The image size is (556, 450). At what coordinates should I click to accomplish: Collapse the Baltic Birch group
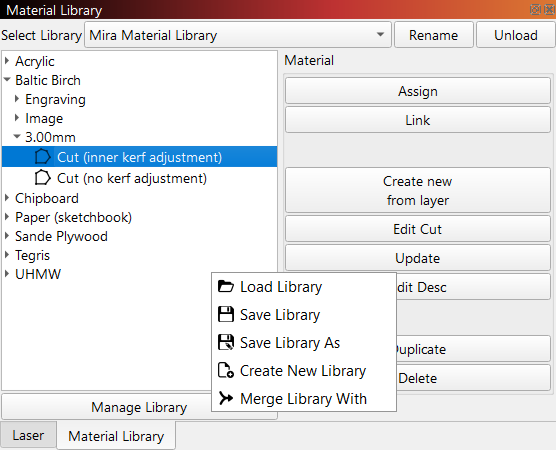[x=7, y=80]
